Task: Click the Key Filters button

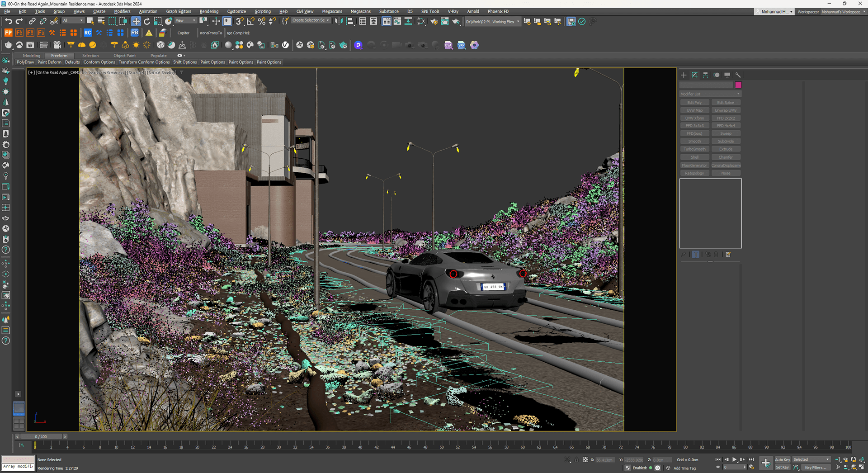Action: pyautogui.click(x=815, y=468)
